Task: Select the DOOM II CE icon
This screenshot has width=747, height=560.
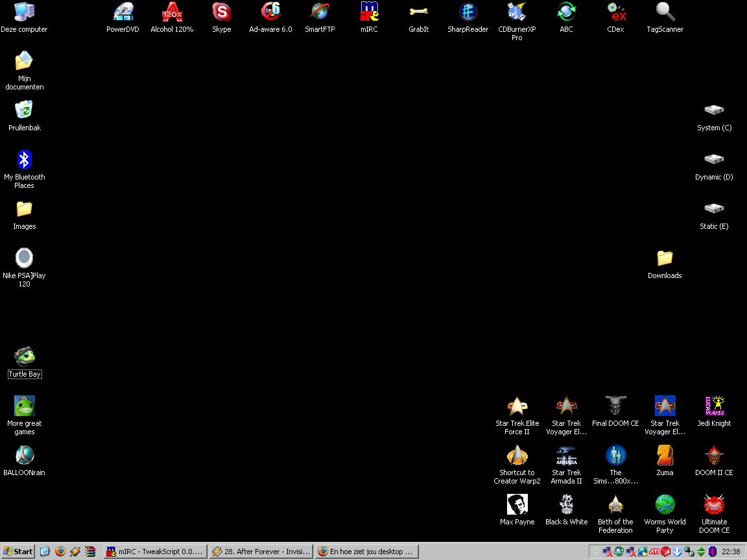Action: (x=714, y=460)
